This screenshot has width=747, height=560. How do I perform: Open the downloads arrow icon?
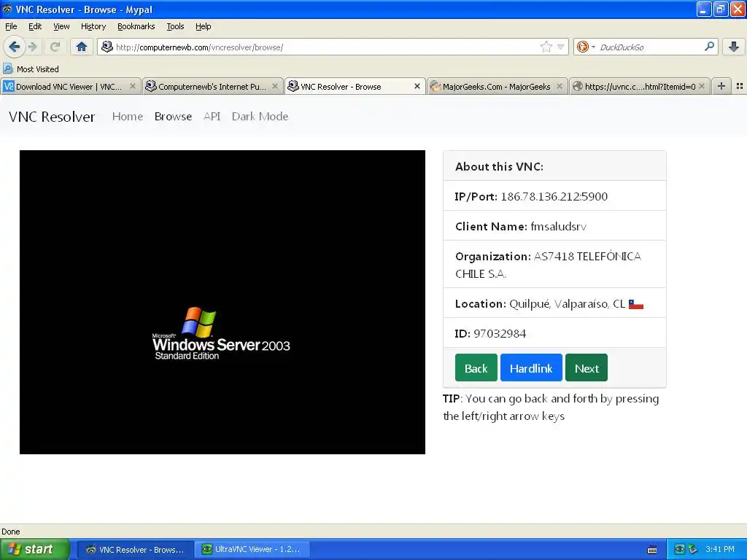tap(734, 47)
